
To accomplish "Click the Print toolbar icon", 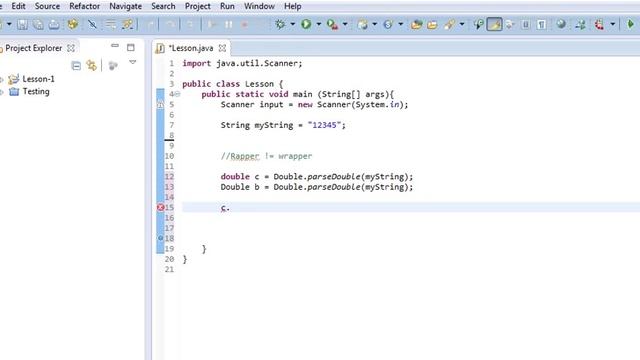I will click(x=54, y=24).
